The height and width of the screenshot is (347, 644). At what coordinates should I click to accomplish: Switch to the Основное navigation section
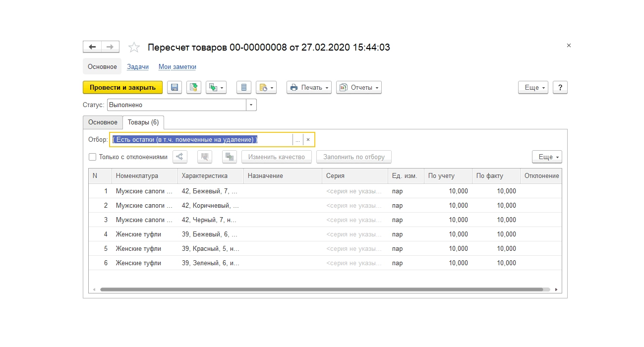point(102,66)
